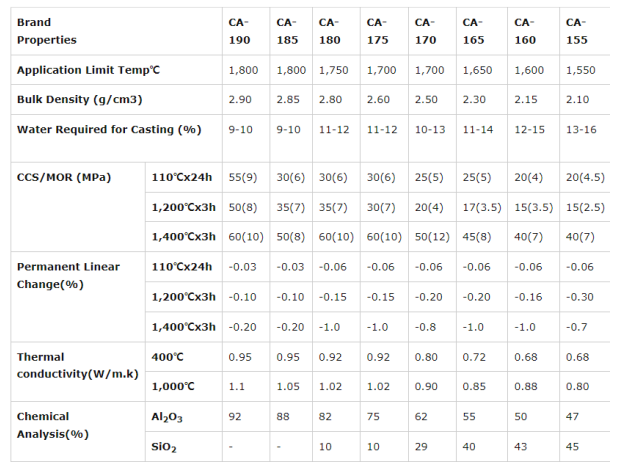619x472 pixels.
Task: Click the CCS/MOR (MPa) row label
Action: click(x=64, y=177)
